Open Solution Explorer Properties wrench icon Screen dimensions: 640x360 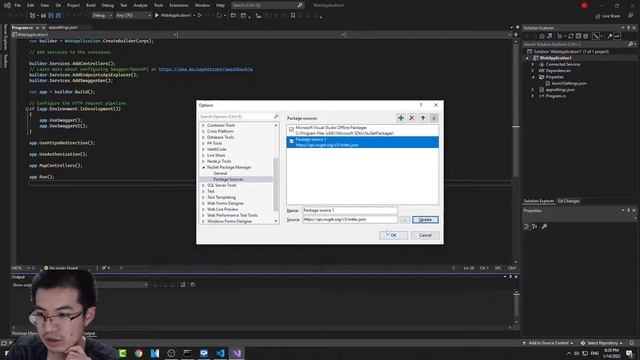point(609,36)
